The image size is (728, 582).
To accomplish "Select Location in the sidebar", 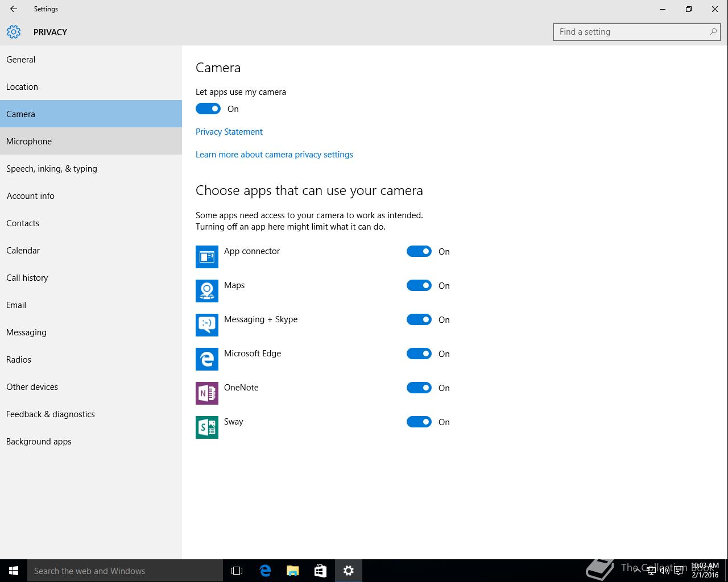I will (22, 87).
